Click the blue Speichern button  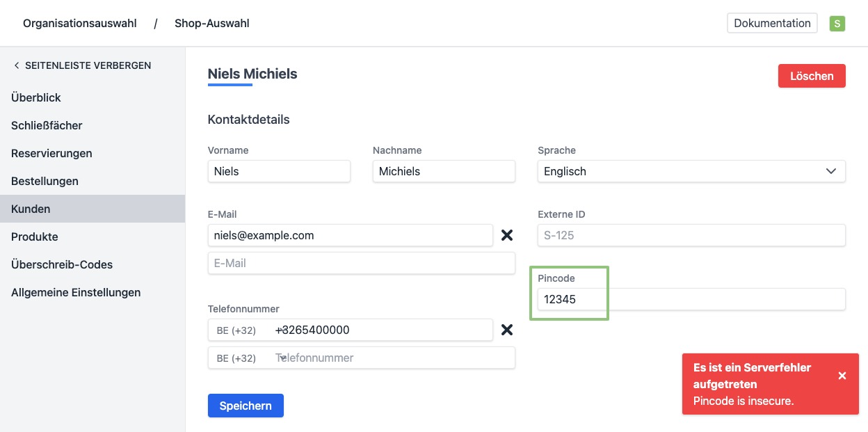(x=246, y=406)
